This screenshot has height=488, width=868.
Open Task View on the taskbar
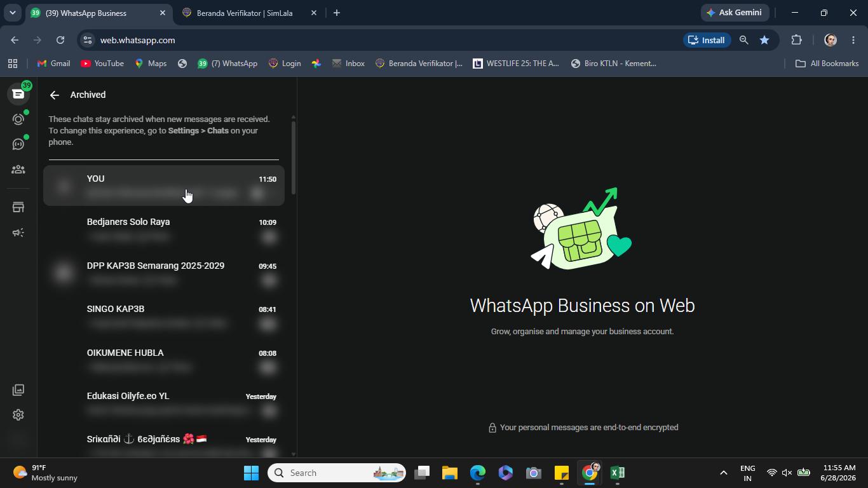pos(422,473)
